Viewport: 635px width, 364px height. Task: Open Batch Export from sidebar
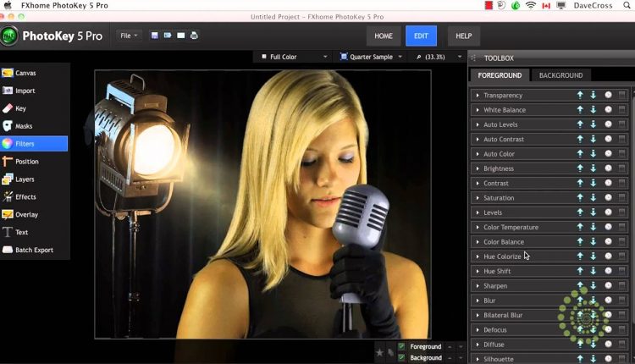click(34, 250)
